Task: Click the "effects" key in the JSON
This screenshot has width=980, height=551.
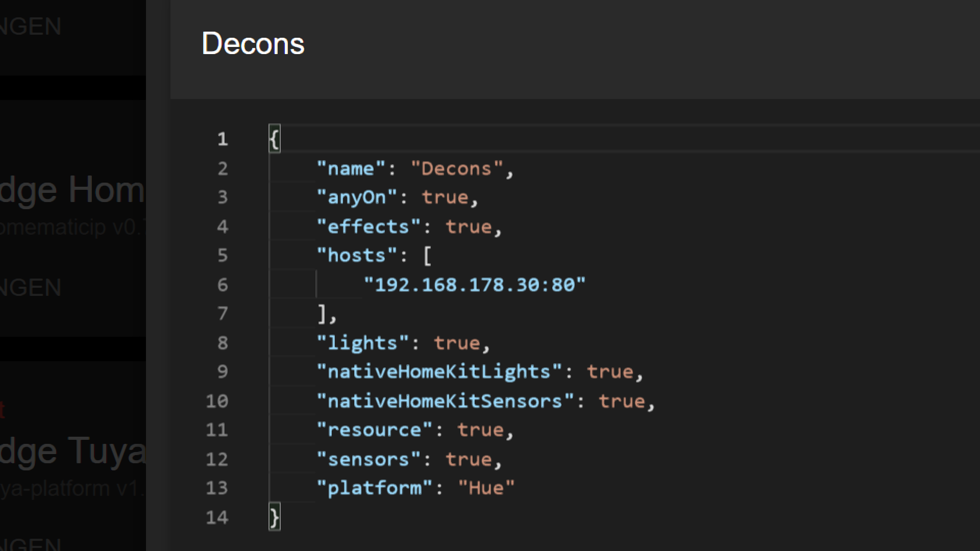Action: [368, 227]
